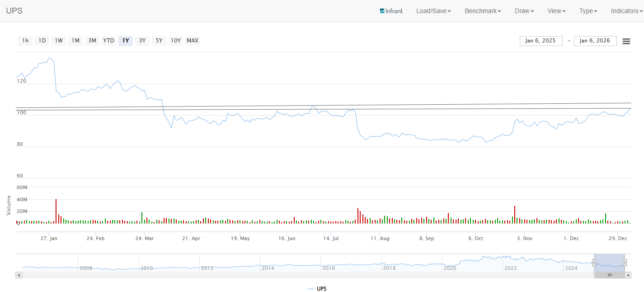Viewport: 644px width, 292px height.
Task: Click the 16. Jun axis label
Action: [287, 238]
